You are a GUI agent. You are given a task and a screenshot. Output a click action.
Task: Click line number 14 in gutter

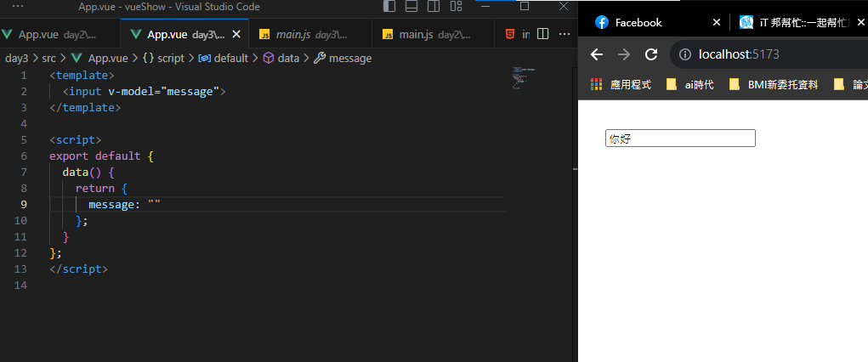21,285
